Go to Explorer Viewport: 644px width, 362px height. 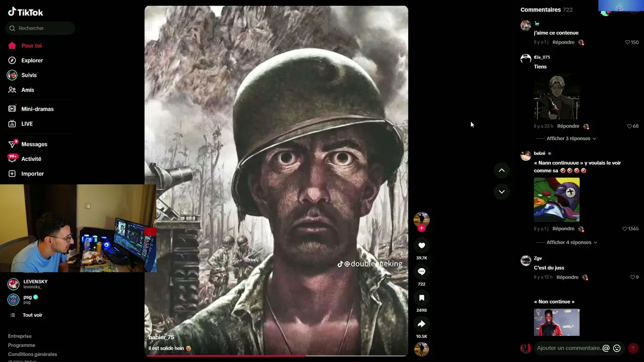point(32,60)
